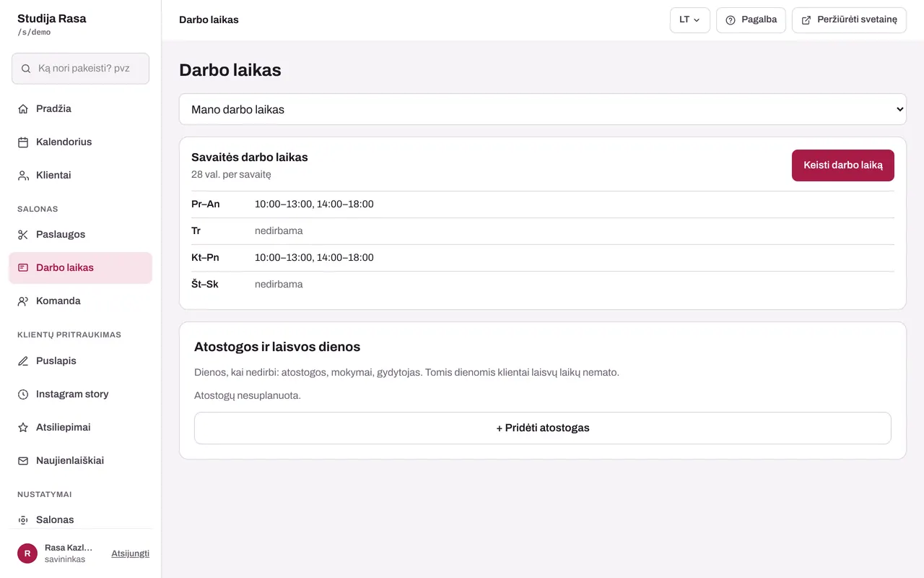
Task: Click the Pagalba help button
Action: pyautogui.click(x=751, y=20)
